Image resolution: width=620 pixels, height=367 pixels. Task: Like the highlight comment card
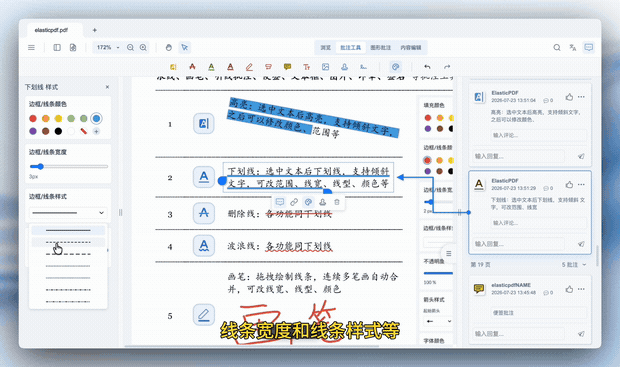pyautogui.click(x=569, y=97)
